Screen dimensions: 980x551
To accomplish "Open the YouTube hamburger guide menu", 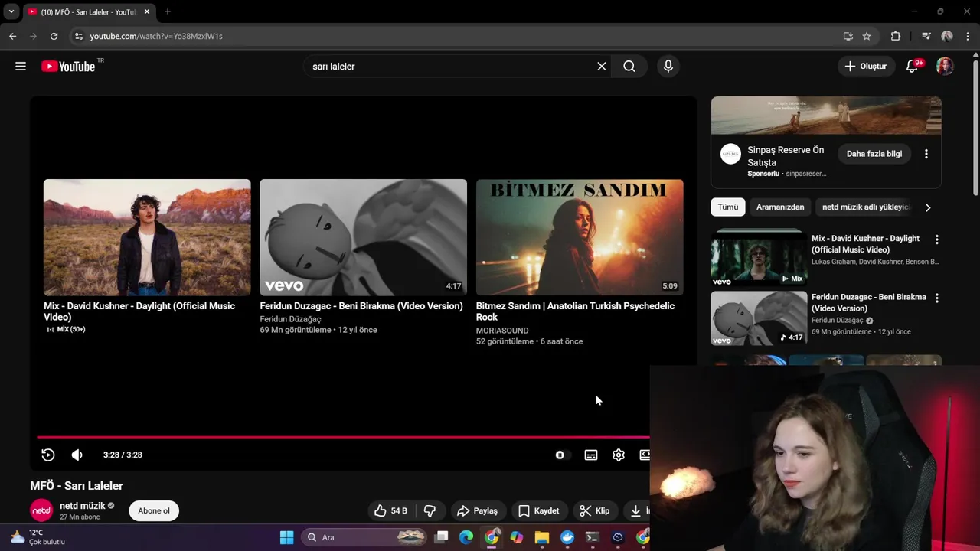I will (21, 67).
